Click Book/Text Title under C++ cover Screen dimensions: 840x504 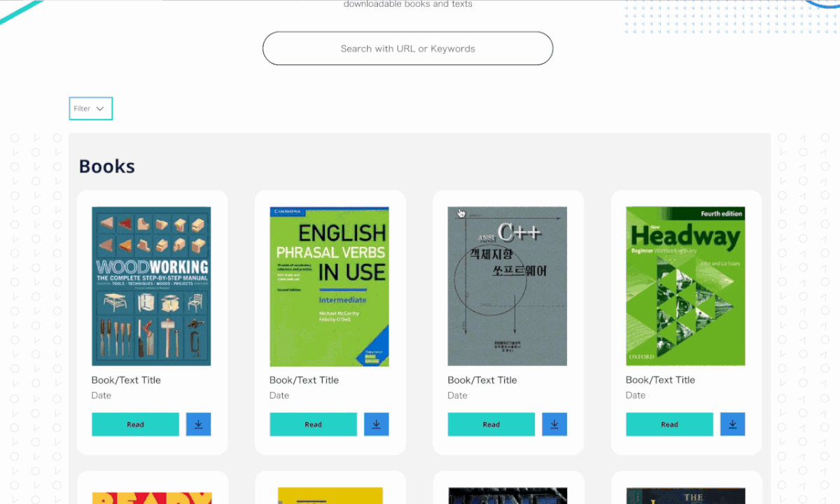(x=482, y=380)
